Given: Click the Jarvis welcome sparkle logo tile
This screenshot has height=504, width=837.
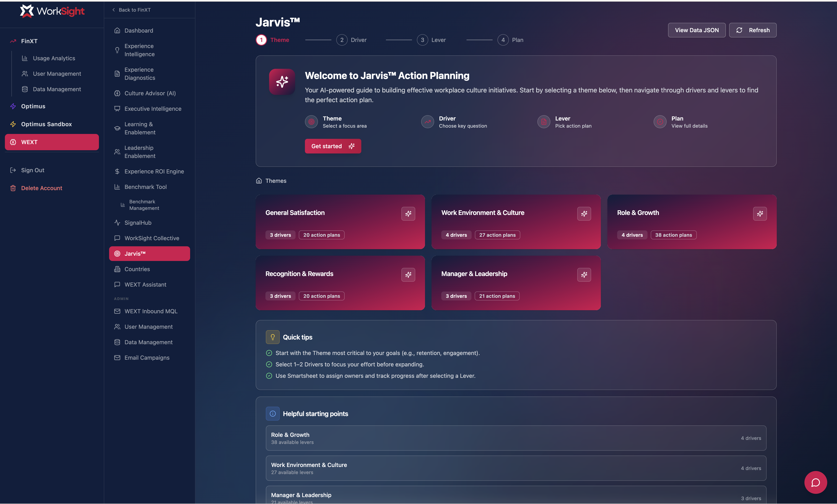Looking at the screenshot, I should point(282,82).
